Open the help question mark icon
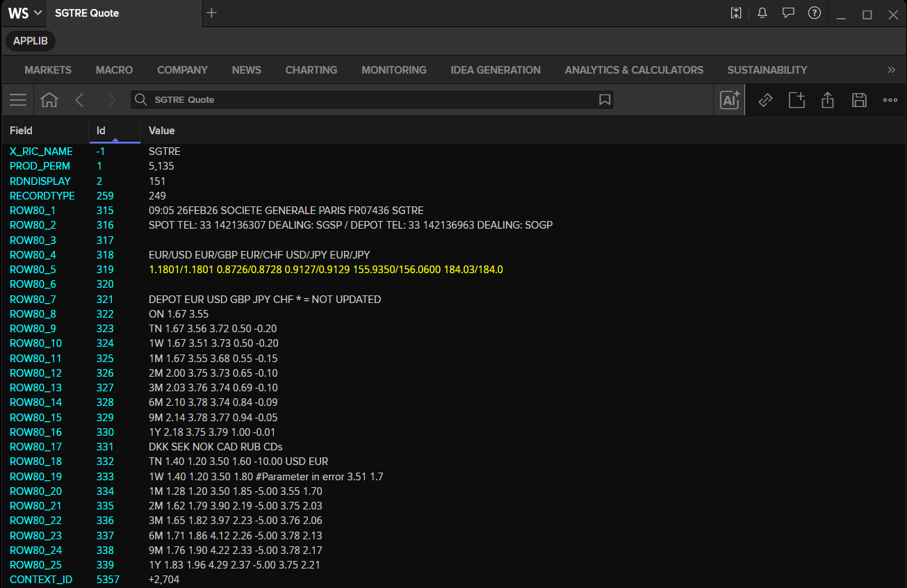 pyautogui.click(x=815, y=13)
